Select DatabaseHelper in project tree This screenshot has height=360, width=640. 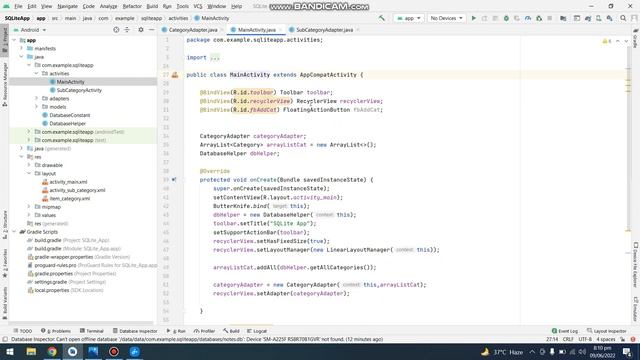(x=64, y=123)
